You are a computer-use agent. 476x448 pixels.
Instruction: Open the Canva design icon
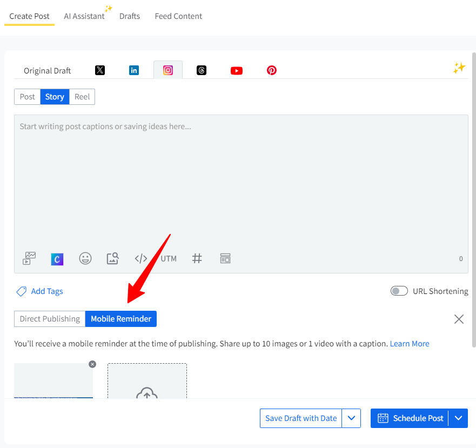[x=57, y=259]
